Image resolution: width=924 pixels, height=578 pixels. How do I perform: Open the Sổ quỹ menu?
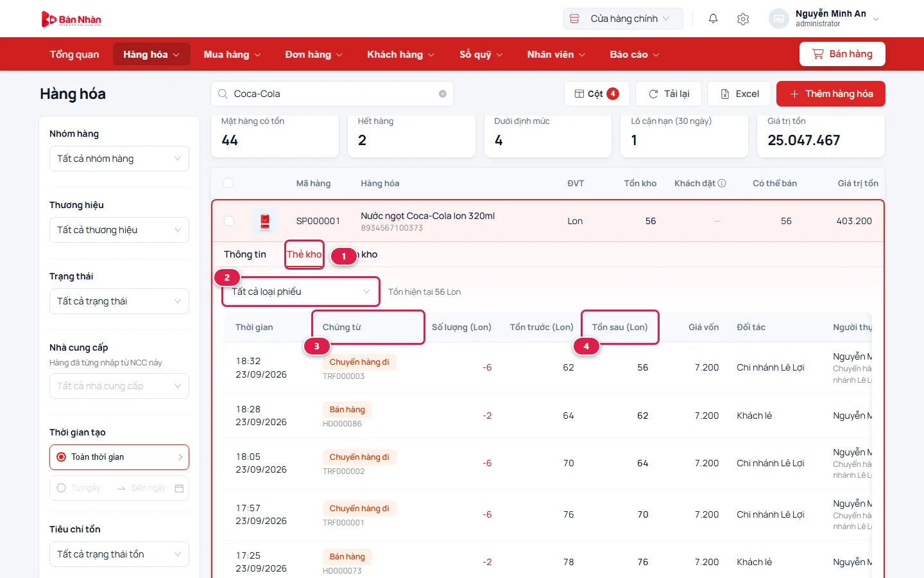coord(481,55)
